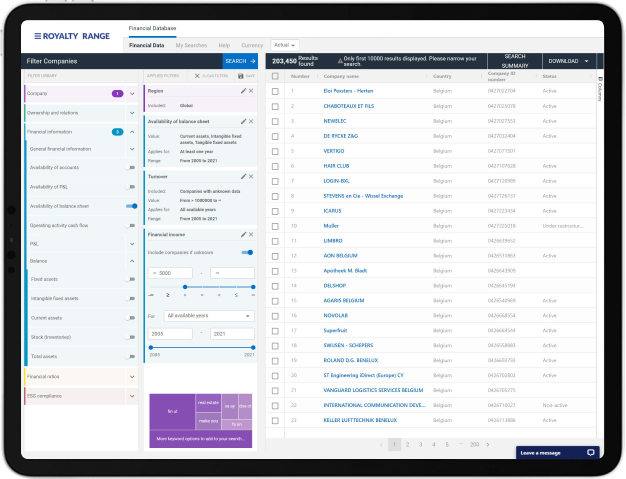
Task: Click the right handle of year range slider
Action: 253,347
